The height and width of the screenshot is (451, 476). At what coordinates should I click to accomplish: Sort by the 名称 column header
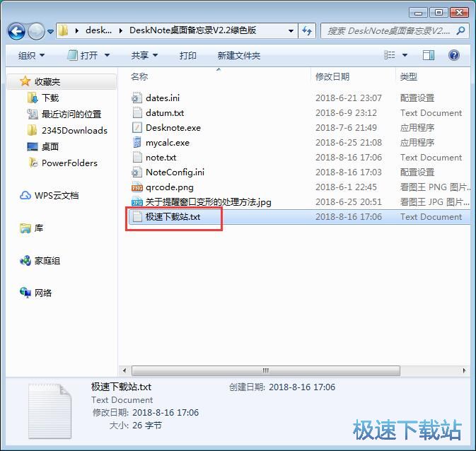tap(139, 76)
